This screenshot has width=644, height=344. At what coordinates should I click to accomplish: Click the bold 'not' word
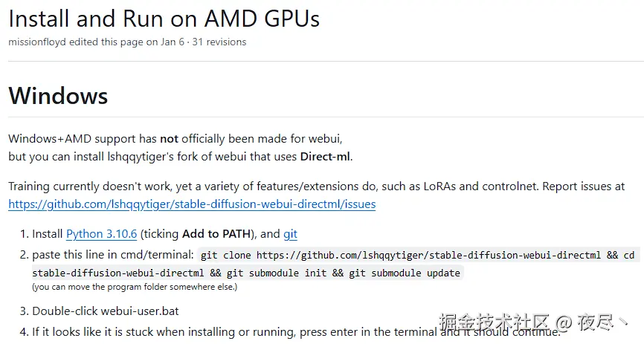click(x=169, y=138)
